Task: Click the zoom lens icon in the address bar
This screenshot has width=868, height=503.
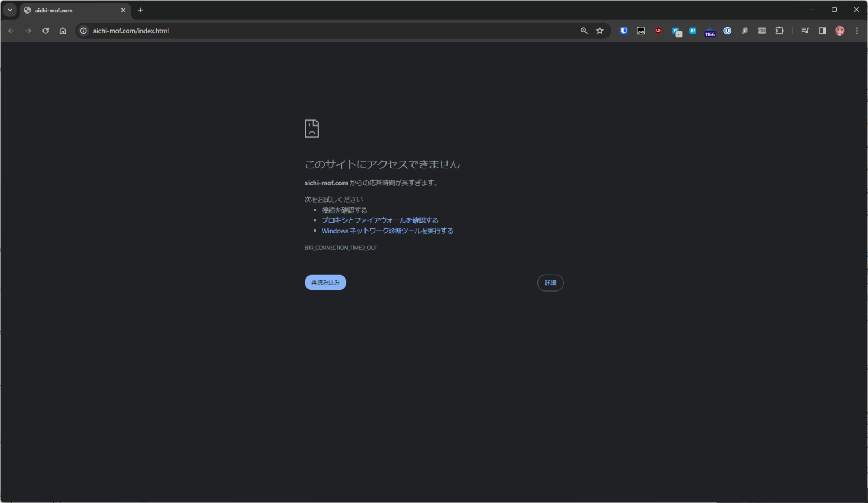Action: [584, 31]
